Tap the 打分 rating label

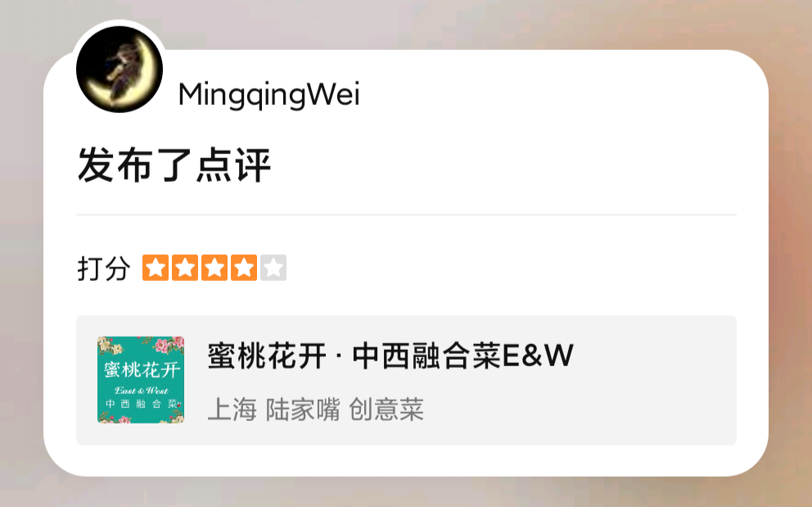[x=104, y=268]
